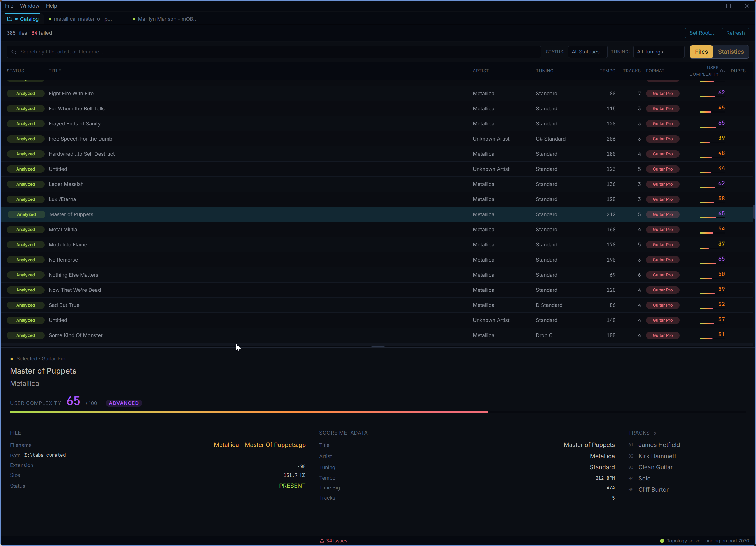Select the Master of Puppets row title
This screenshot has width=756, height=546.
tap(71, 214)
